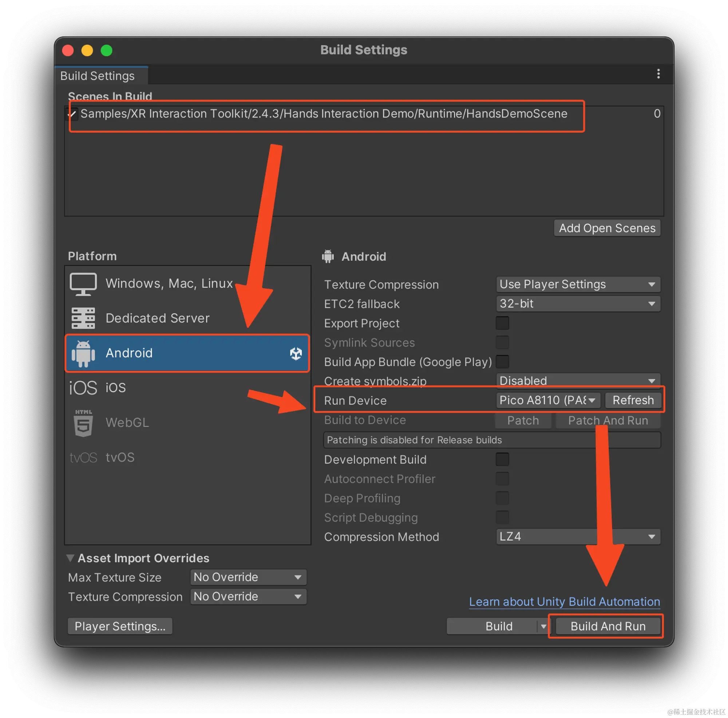Click the Add Open Scenes button
The height and width of the screenshot is (718, 728).
pyautogui.click(x=607, y=228)
